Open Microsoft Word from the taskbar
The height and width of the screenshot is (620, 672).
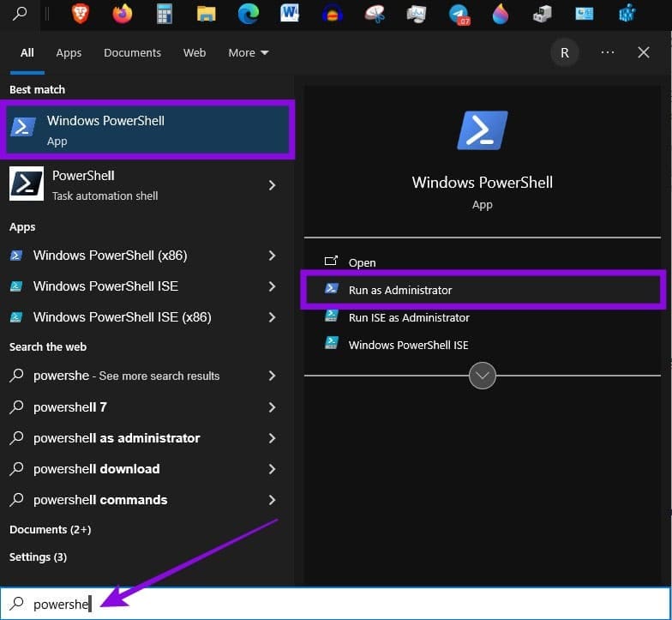click(290, 14)
